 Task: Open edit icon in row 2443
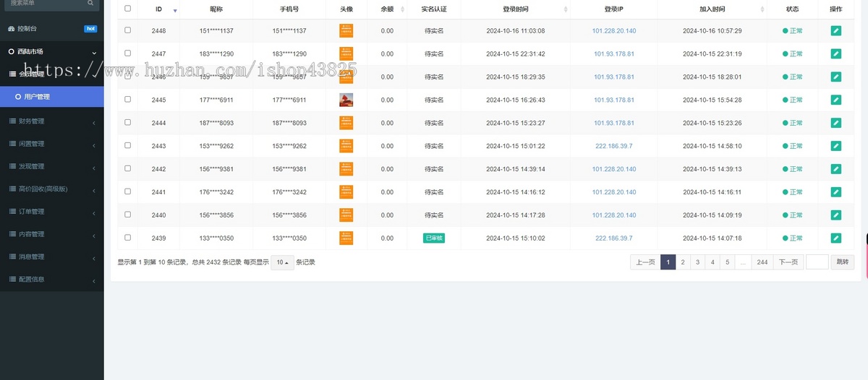[x=836, y=146]
